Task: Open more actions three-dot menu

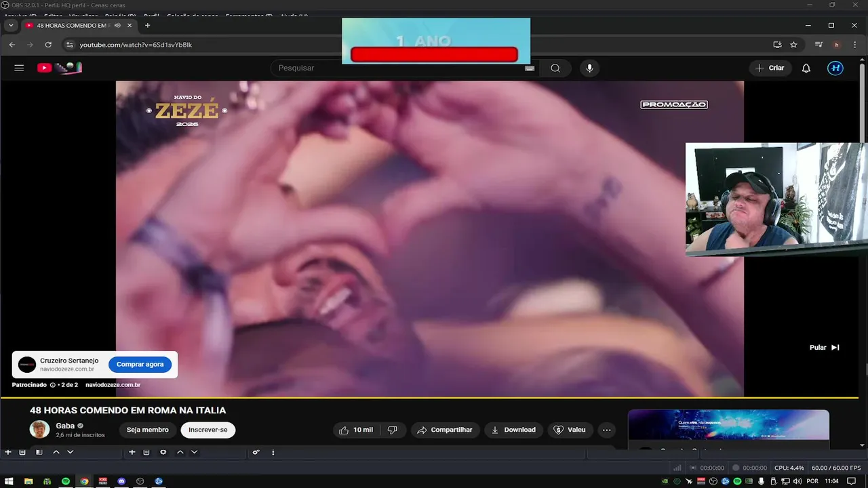Action: [x=607, y=430]
